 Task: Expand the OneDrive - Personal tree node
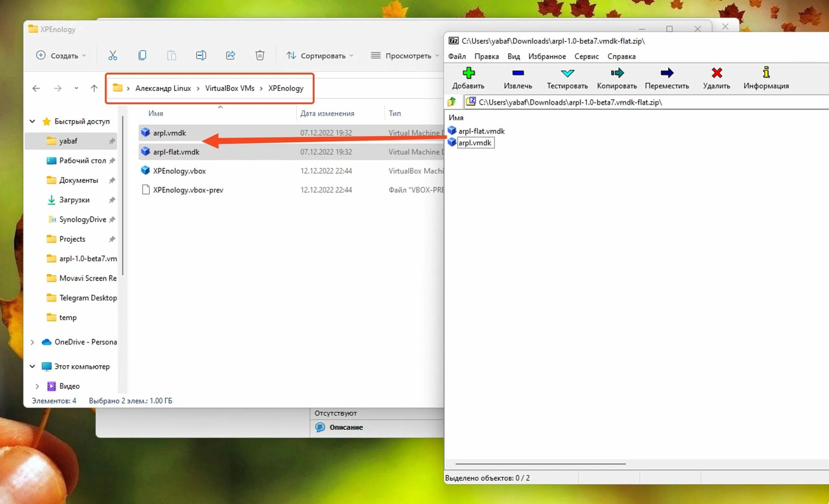32,342
